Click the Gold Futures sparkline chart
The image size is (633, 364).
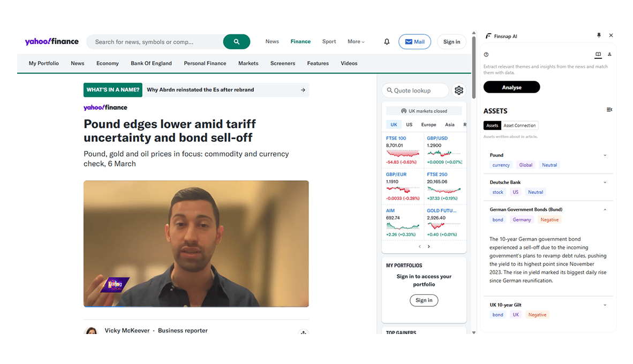coord(443,226)
